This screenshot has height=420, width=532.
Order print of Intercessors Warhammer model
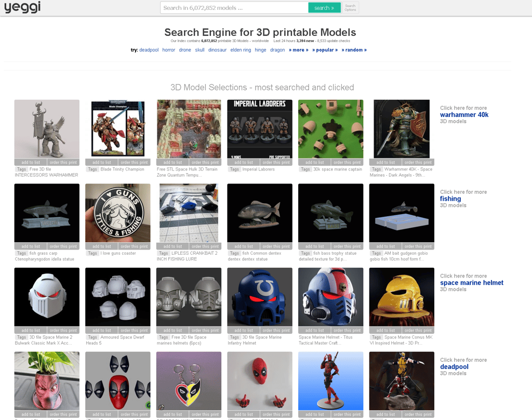pos(63,162)
